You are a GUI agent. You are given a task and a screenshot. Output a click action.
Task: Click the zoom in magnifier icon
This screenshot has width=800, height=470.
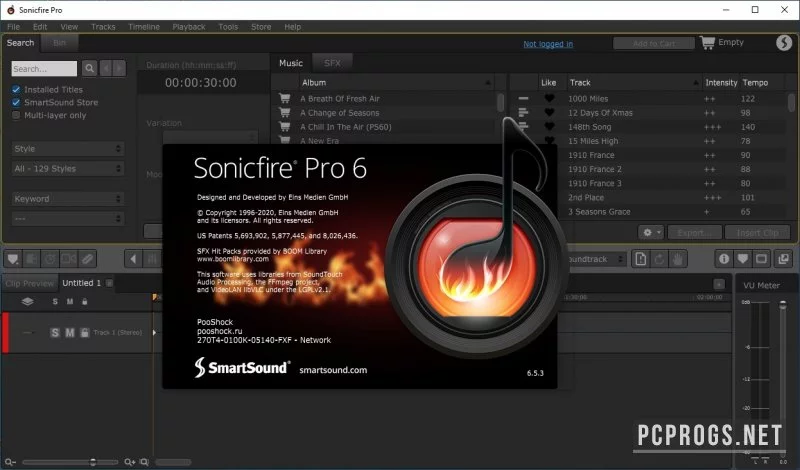tap(130, 462)
